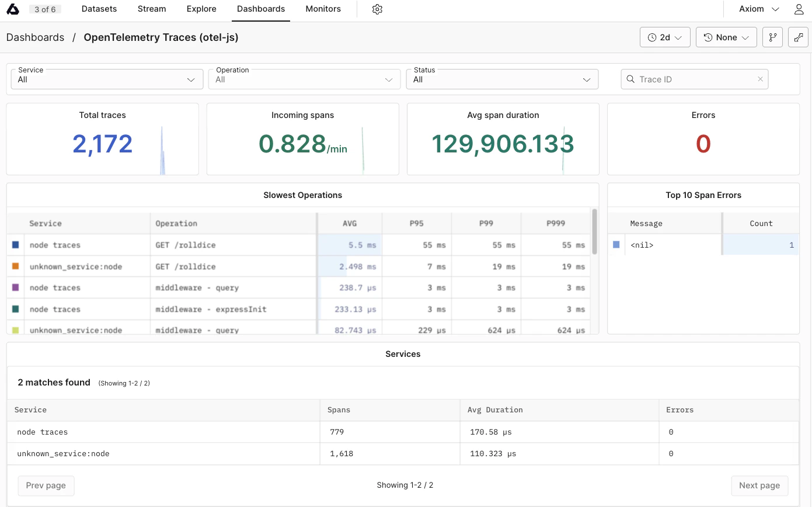Click the Axiom logo icon

(x=13, y=9)
